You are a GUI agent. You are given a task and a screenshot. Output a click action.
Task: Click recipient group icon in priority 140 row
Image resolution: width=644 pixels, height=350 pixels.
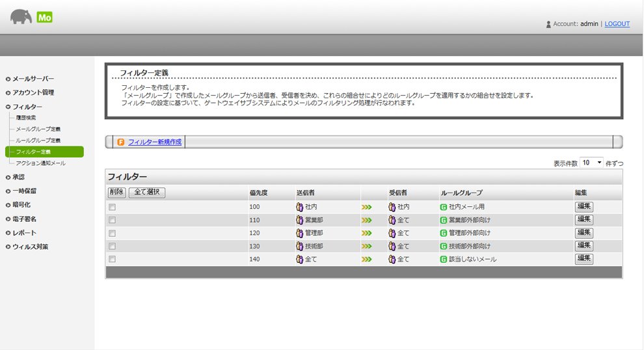392,259
